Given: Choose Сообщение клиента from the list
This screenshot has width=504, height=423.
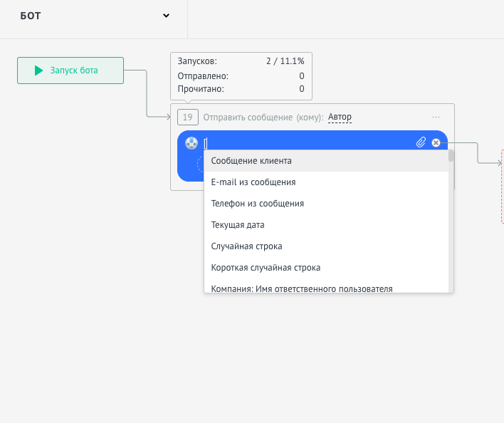Looking at the screenshot, I should 326,161.
